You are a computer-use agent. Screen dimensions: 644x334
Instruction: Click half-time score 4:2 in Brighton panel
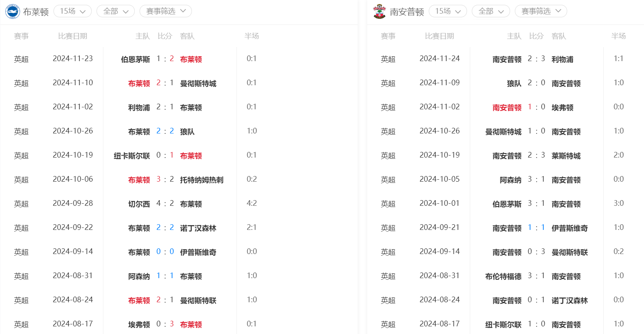pyautogui.click(x=252, y=203)
